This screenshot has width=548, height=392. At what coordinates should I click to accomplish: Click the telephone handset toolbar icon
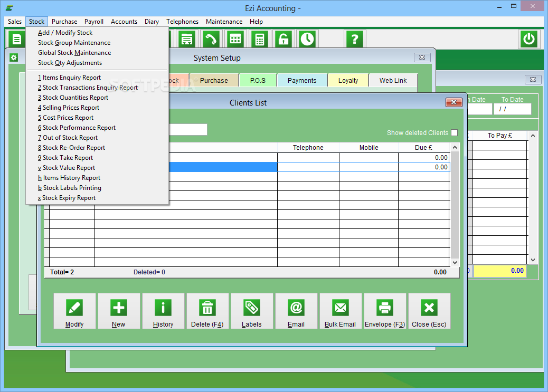tap(211, 39)
